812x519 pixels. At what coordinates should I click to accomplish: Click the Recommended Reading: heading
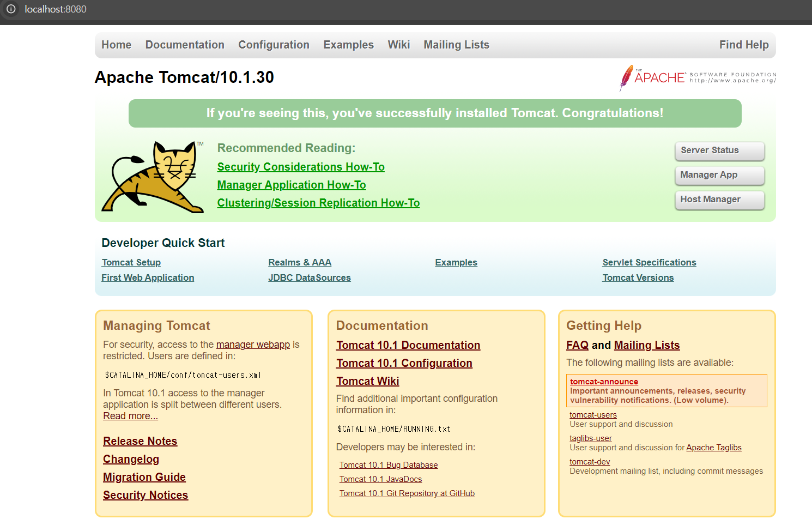click(286, 148)
